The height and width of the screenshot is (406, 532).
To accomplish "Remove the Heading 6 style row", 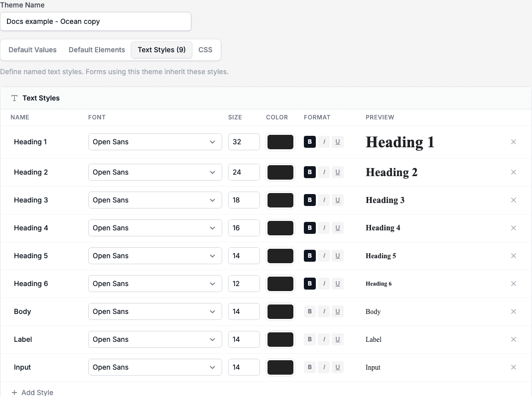I will click(x=514, y=283).
